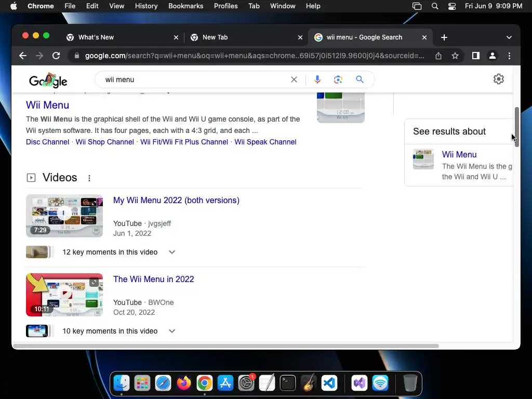Open App Store from the dock
532x399 pixels.
pyautogui.click(x=225, y=383)
